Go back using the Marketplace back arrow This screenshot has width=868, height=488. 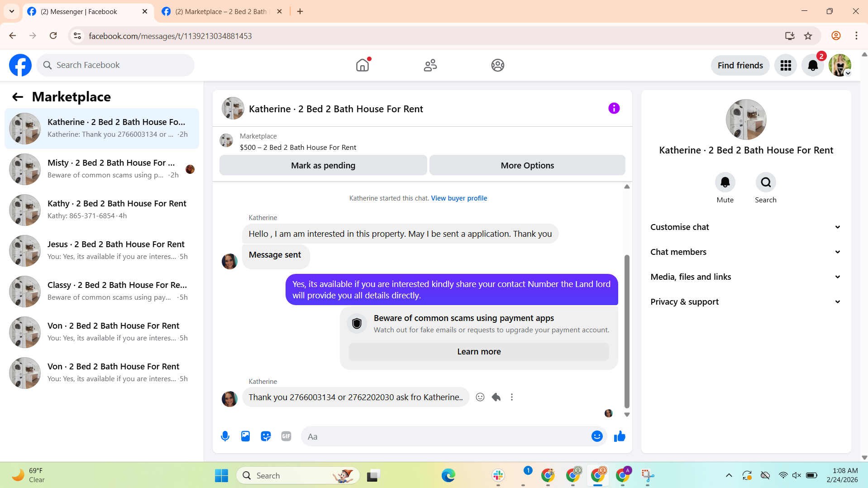coord(18,96)
